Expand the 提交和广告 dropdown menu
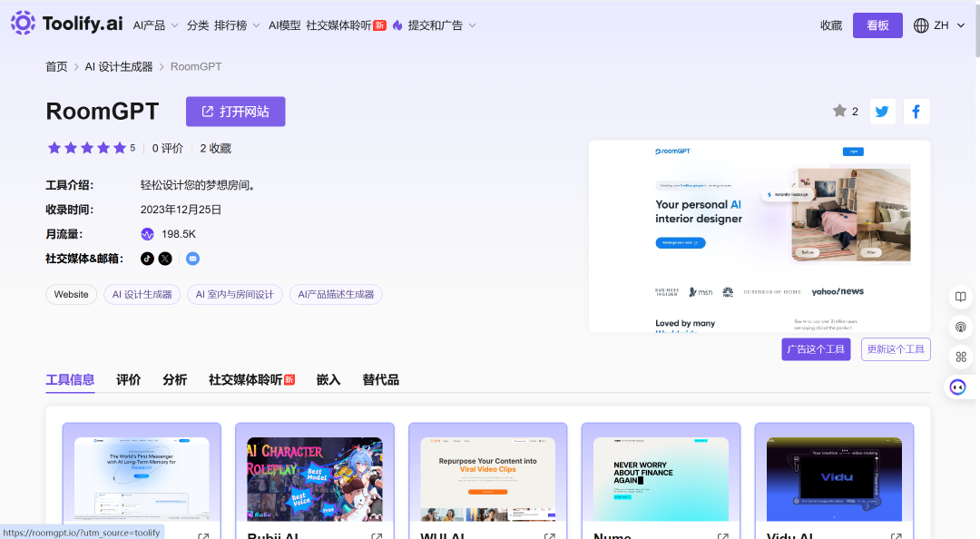 442,25
